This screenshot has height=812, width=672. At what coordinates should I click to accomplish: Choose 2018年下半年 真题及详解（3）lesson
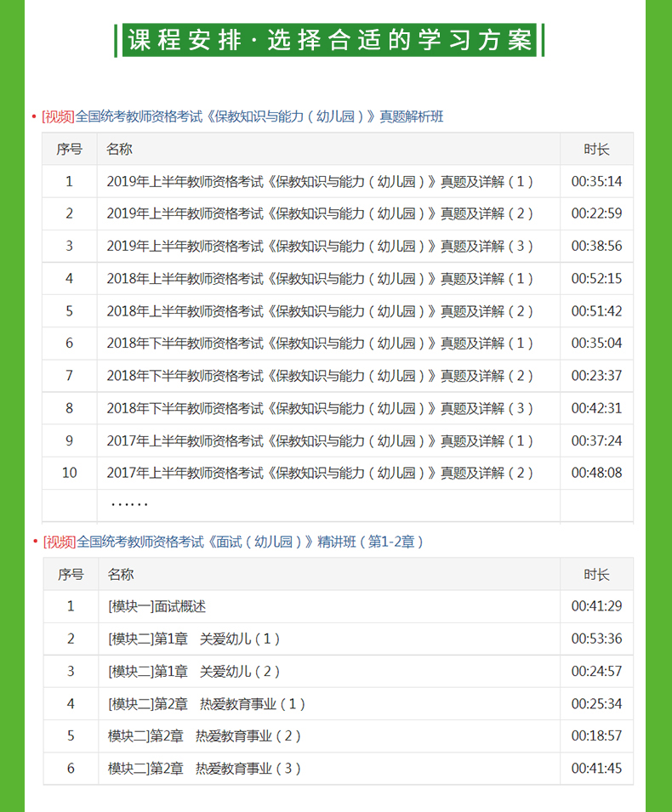pyautogui.click(x=320, y=408)
